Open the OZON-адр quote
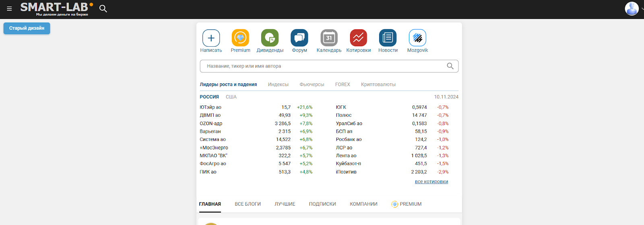 click(x=211, y=124)
